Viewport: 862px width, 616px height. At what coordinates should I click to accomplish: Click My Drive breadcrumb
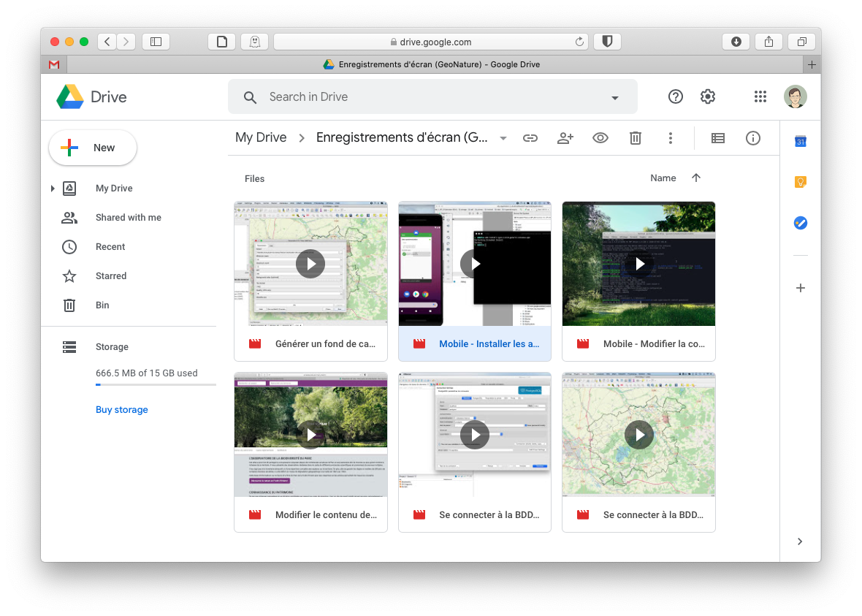pos(261,137)
